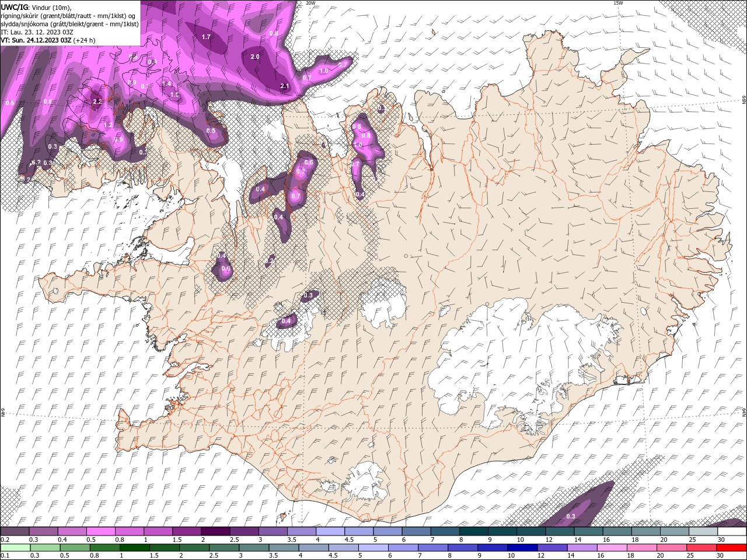Select the pale green 0.1 legend swatch

(15, 547)
